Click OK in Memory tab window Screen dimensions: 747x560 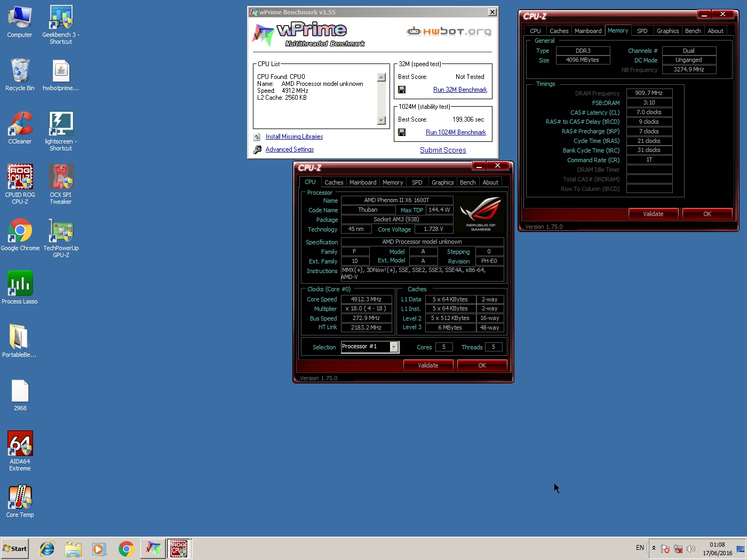707,214
